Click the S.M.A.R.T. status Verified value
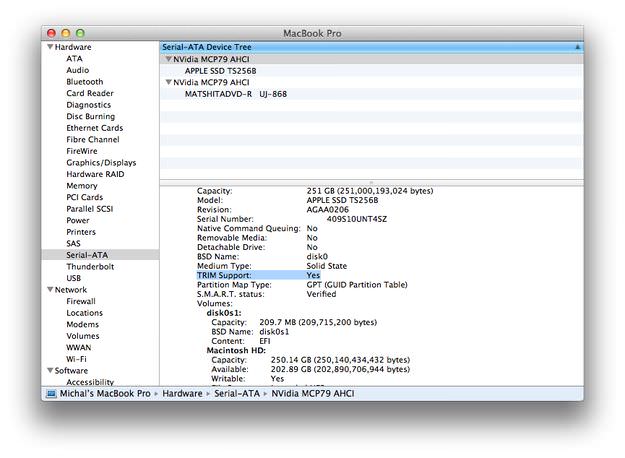Viewport: 625px width, 458px height. (321, 294)
